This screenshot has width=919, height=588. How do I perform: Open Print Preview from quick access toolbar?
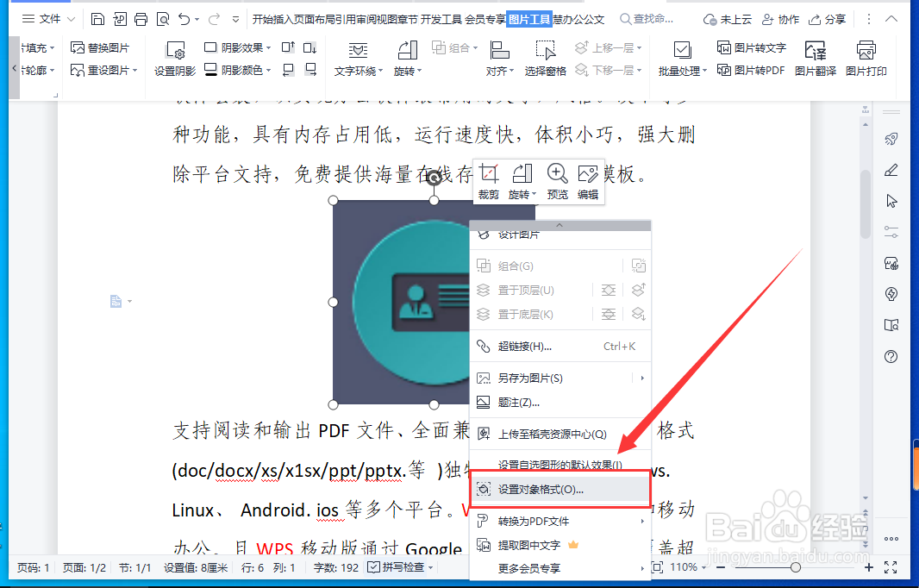163,19
